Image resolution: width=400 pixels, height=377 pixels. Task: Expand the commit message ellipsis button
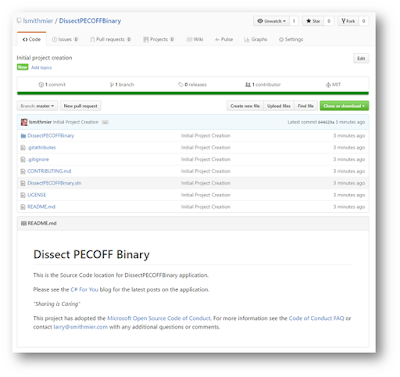(105, 122)
